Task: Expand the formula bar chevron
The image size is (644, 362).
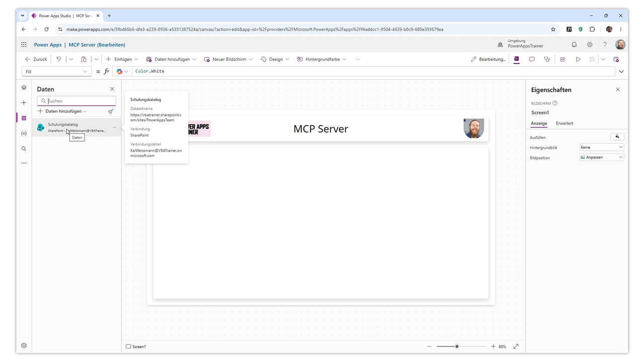Action: point(621,71)
